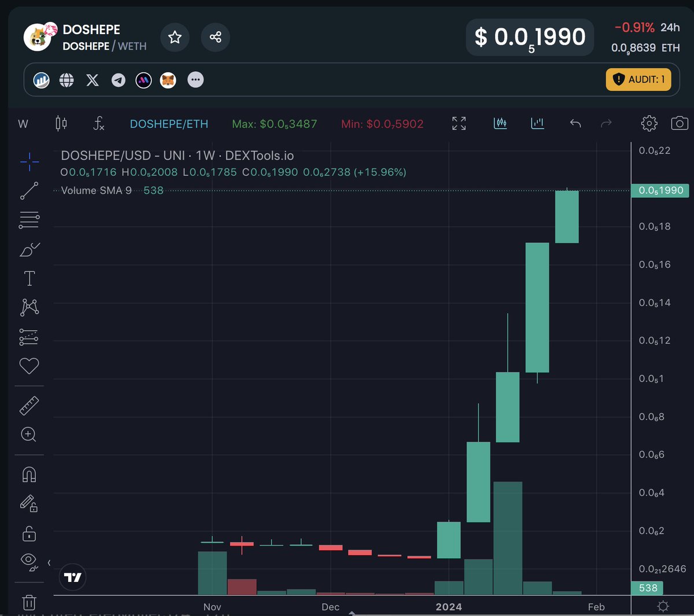The height and width of the screenshot is (616, 694).
Task: Click the 0.0₉8639 ETH price text
Action: point(645,48)
